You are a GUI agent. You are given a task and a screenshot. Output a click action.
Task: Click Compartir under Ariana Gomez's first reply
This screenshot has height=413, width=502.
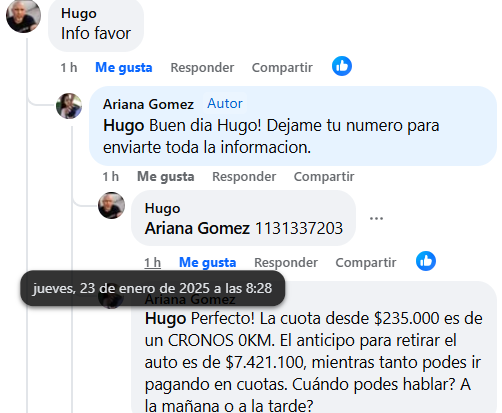tap(324, 177)
